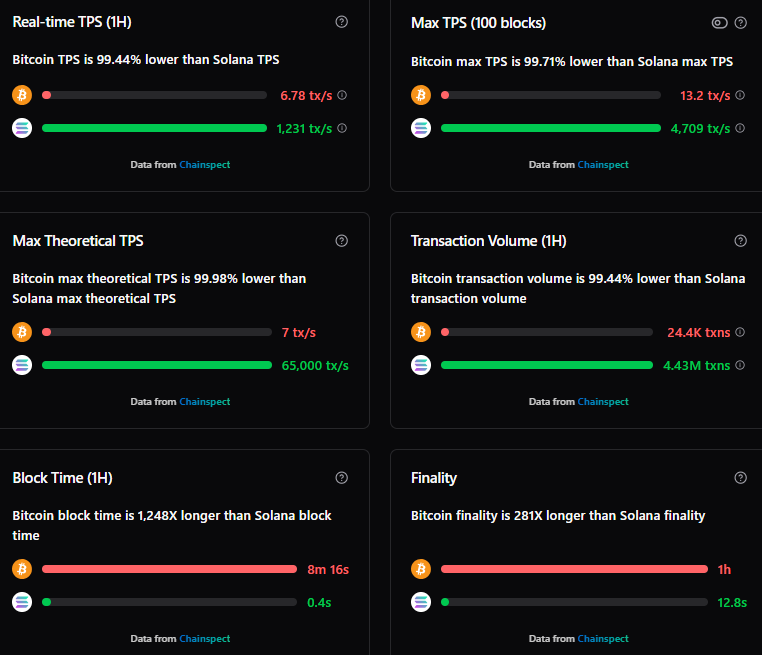This screenshot has width=762, height=655.
Task: Open Chainspect link under Real-time TPS
Action: coord(205,165)
